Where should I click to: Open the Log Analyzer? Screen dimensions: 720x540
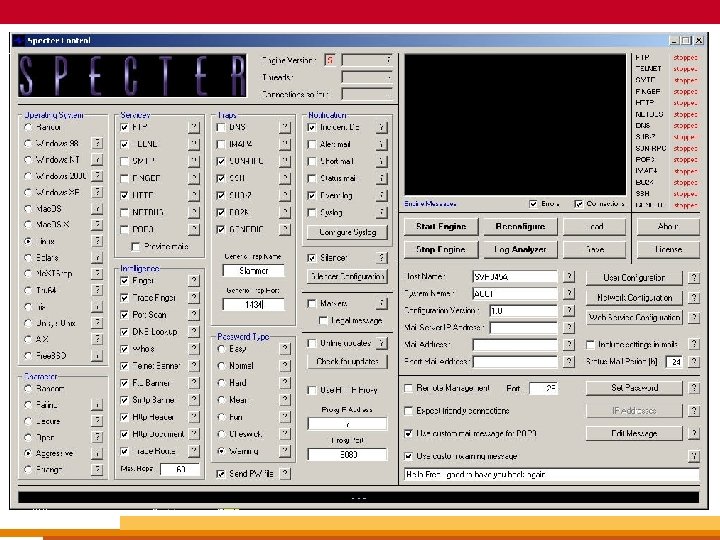point(520,249)
